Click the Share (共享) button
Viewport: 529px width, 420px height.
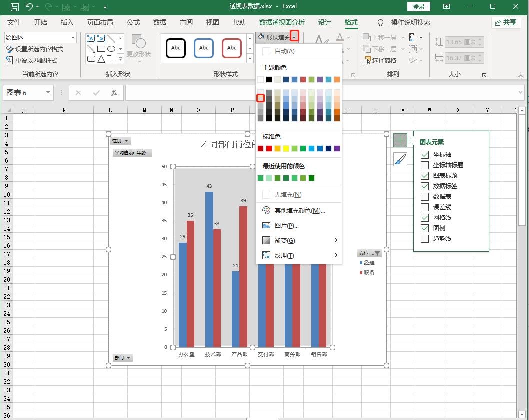tap(506, 22)
